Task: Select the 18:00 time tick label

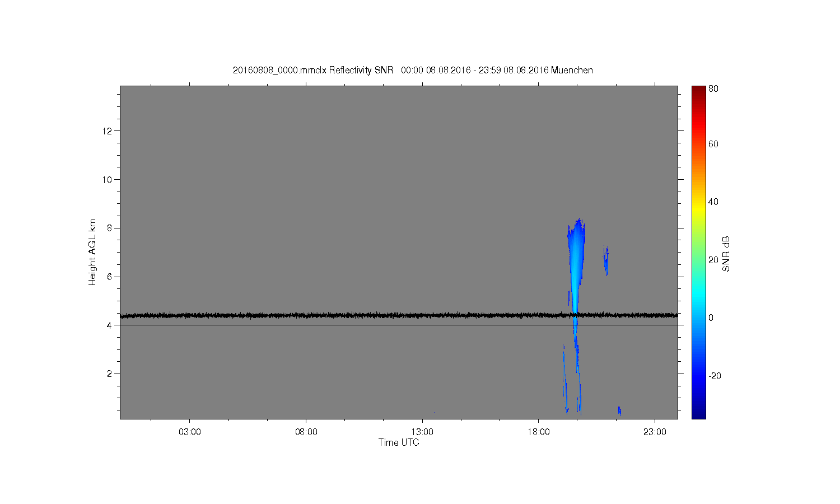Action: pyautogui.click(x=539, y=432)
